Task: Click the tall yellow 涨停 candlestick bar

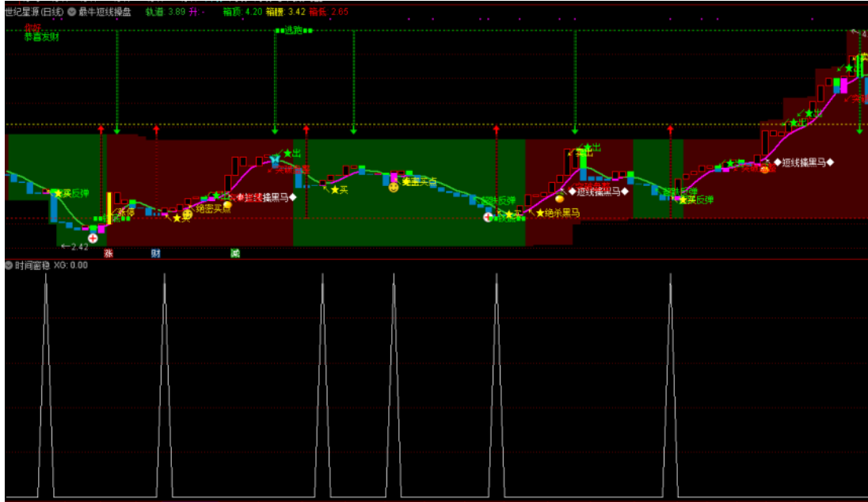Action: [109, 206]
